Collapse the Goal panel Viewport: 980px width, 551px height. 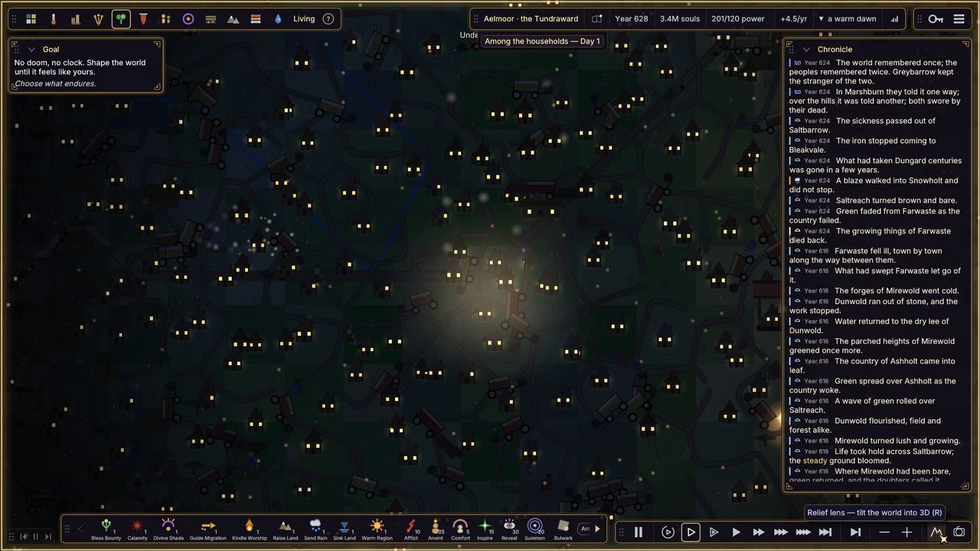[31, 49]
